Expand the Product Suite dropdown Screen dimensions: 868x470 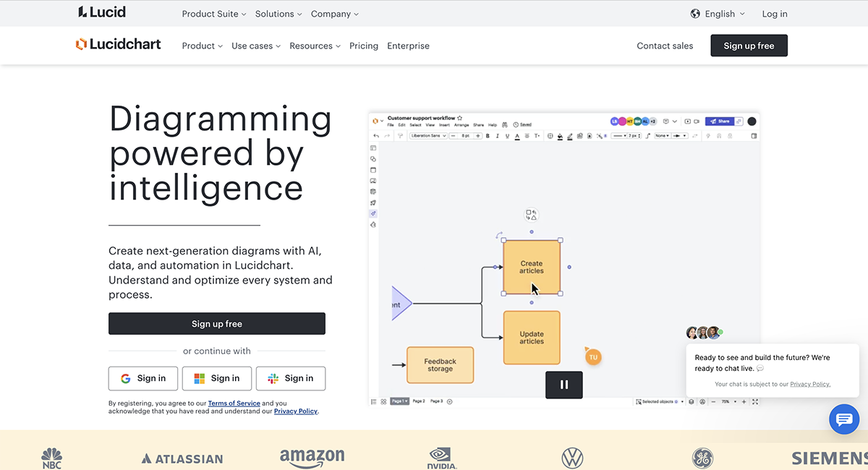(210, 13)
